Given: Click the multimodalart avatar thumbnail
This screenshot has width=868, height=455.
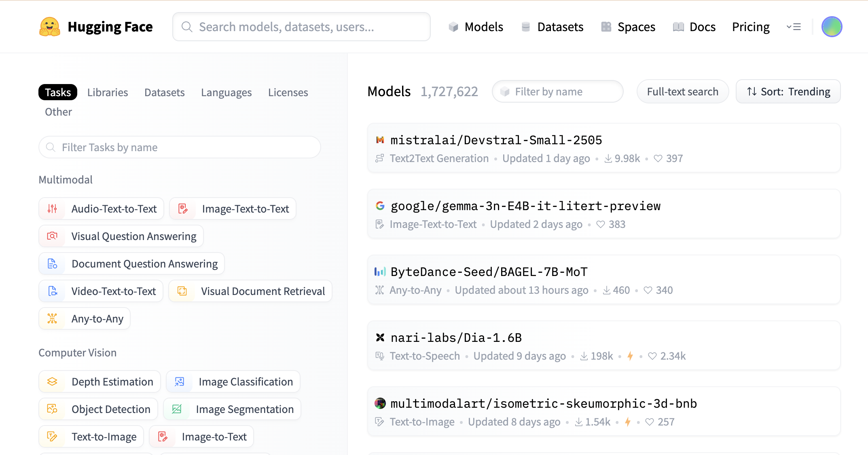Looking at the screenshot, I should tap(380, 403).
